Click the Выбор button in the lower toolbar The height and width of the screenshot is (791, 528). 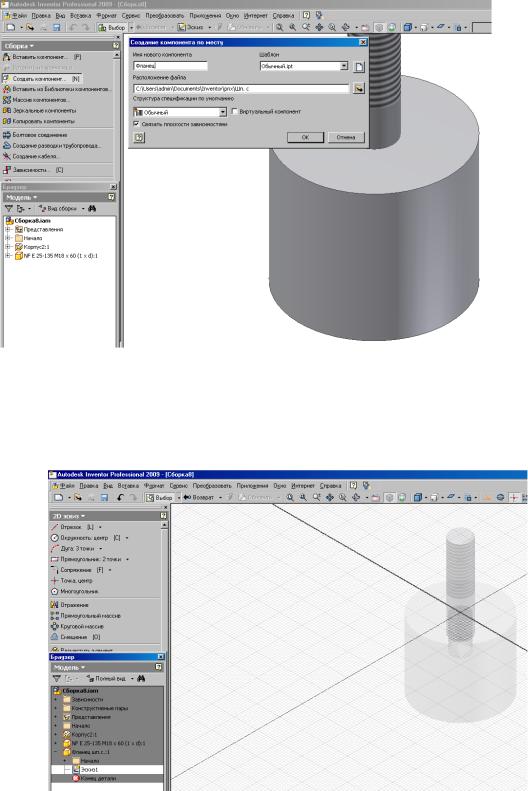click(159, 497)
